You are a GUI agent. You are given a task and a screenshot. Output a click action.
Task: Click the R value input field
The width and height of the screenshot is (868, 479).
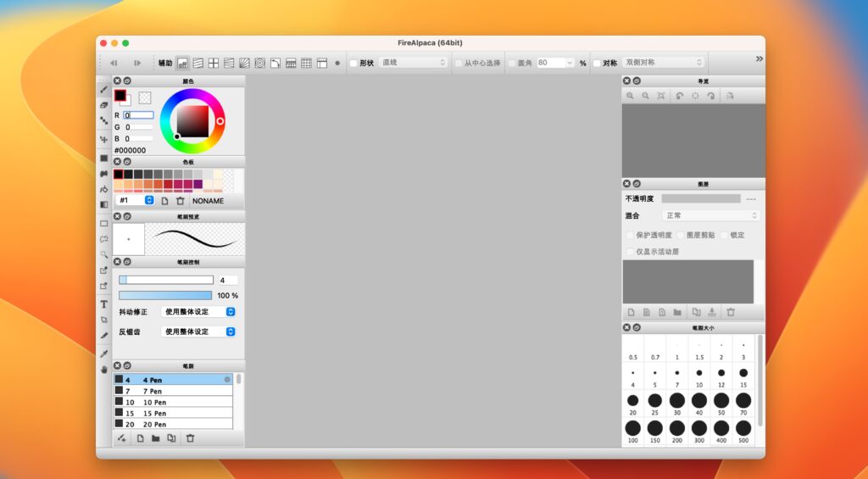[x=138, y=115]
